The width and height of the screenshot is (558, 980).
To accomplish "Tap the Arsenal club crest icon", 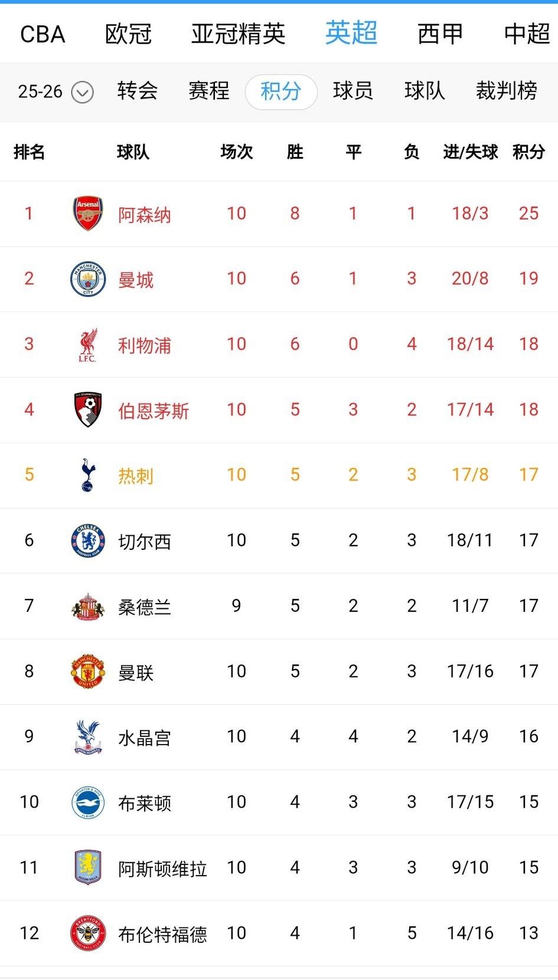I will [x=87, y=214].
